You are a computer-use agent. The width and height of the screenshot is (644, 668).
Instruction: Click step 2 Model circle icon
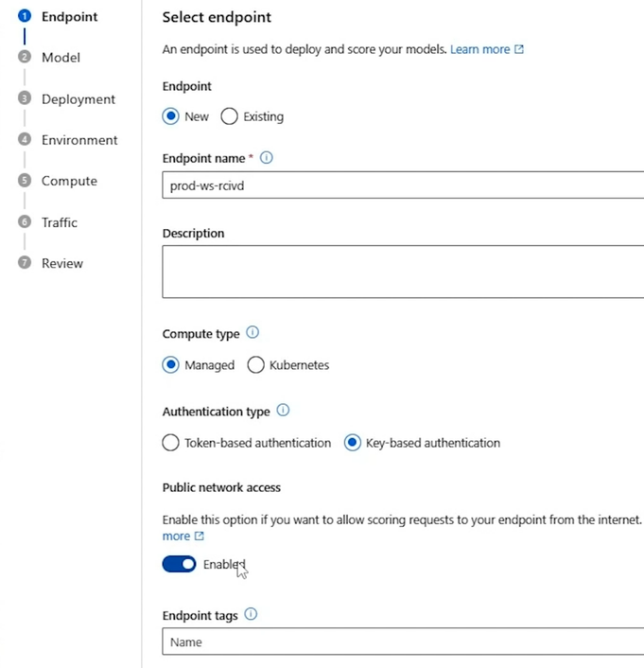pyautogui.click(x=25, y=57)
